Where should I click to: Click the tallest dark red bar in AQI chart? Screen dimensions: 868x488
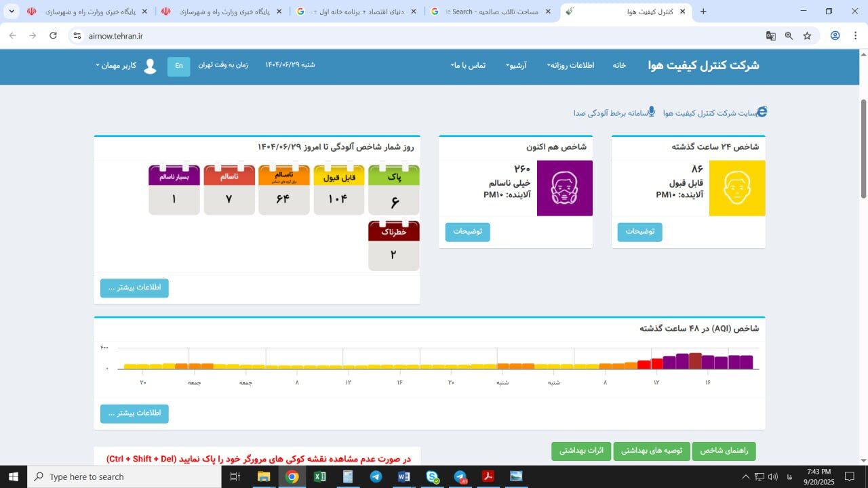(x=695, y=361)
